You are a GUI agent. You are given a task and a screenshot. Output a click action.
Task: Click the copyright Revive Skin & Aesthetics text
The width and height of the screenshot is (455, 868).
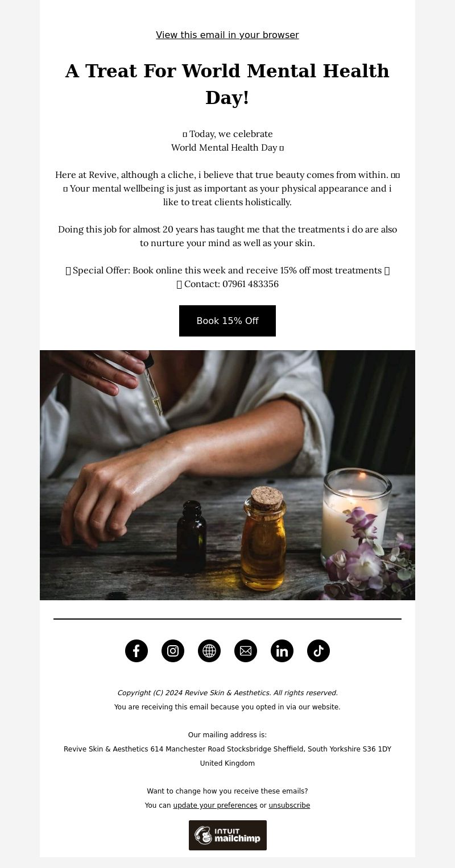(x=227, y=693)
